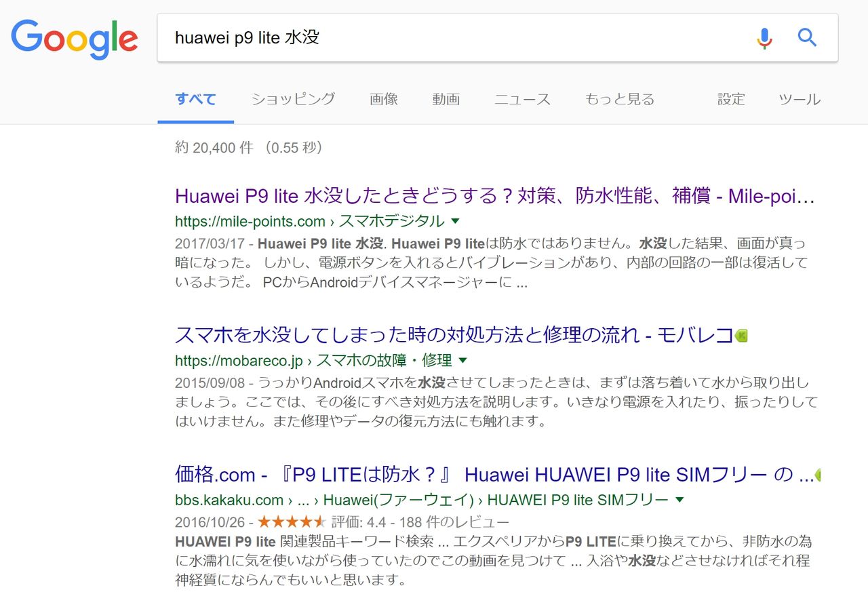Click the green badge icon beside 価格.com title
This screenshot has width=868, height=609.
click(817, 475)
